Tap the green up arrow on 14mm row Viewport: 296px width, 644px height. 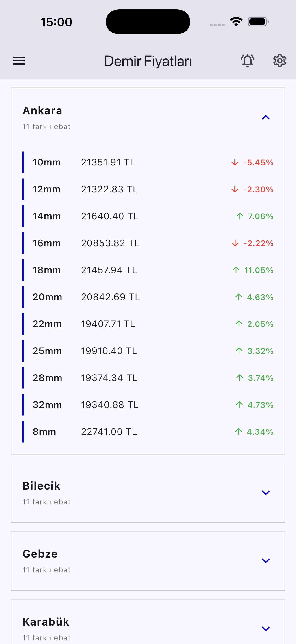(240, 216)
